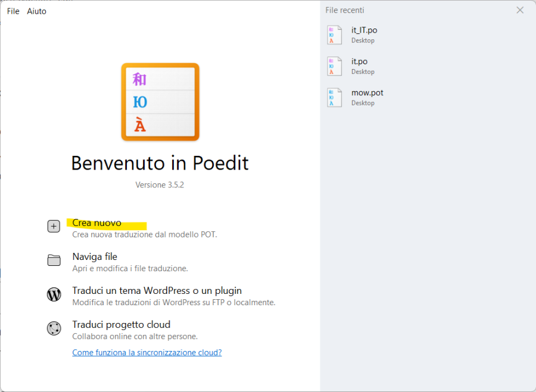Click the plus icon beside Crea nuovo
This screenshot has width=536, height=392.
click(x=54, y=226)
